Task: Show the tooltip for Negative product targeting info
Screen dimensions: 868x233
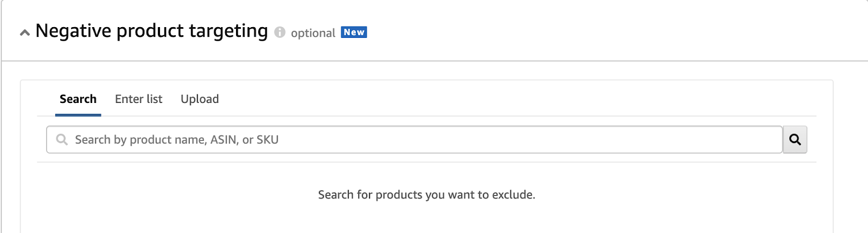Action: (280, 33)
